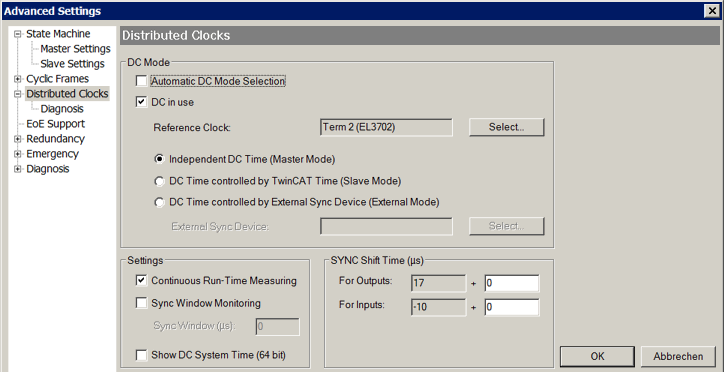Image resolution: width=724 pixels, height=372 pixels.
Task: Select EoE Support in the tree
Action: (55, 124)
